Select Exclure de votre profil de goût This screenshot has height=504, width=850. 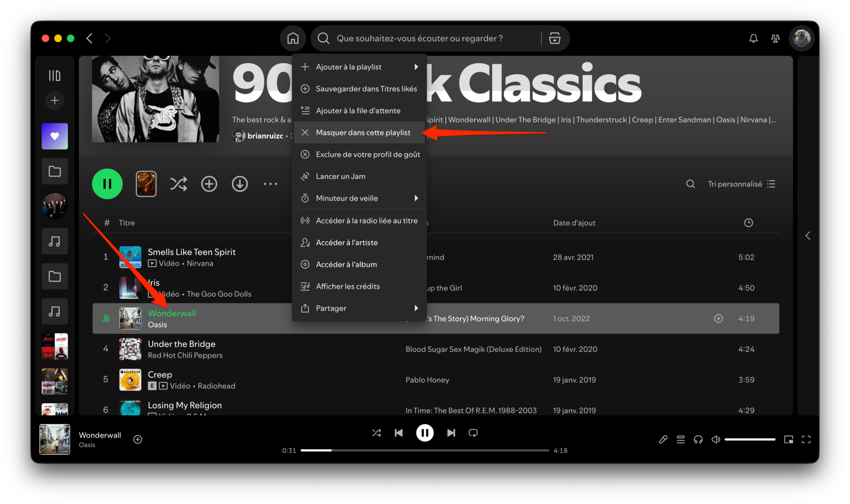pyautogui.click(x=359, y=154)
